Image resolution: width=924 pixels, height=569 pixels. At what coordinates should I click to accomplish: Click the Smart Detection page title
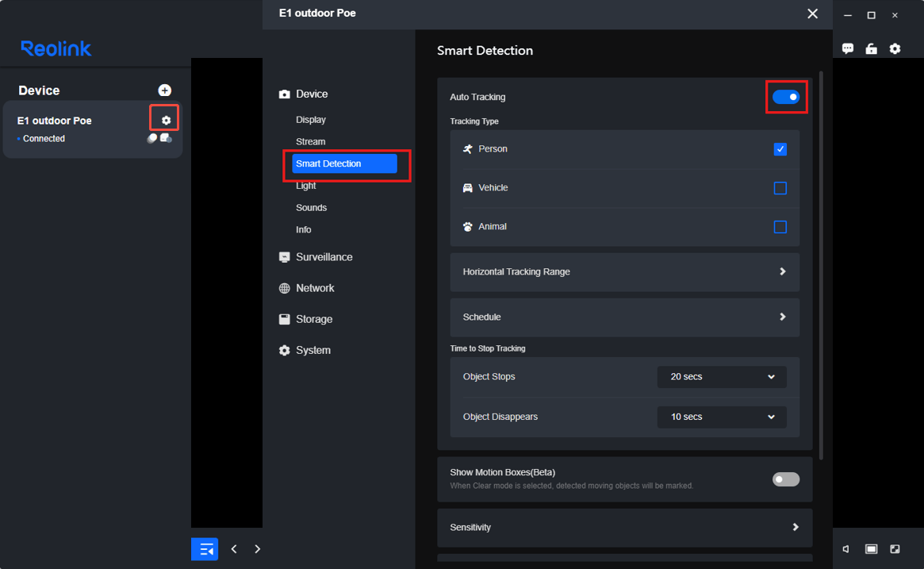coord(485,51)
